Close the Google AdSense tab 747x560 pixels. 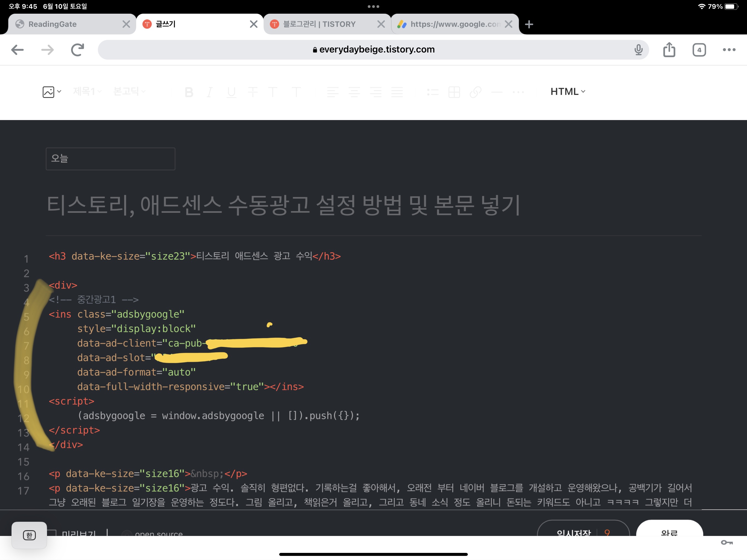508,24
